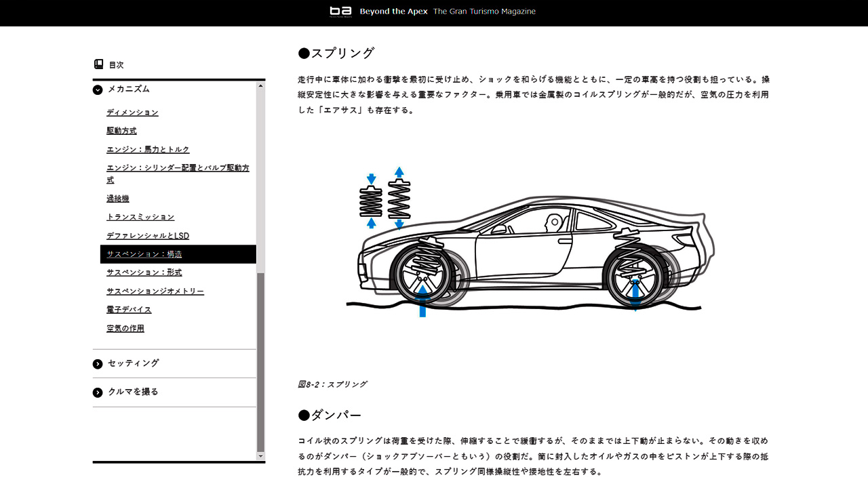868x488 pixels.
Task: Click the sidebar scrollbar thumb
Action: [x=261, y=363]
